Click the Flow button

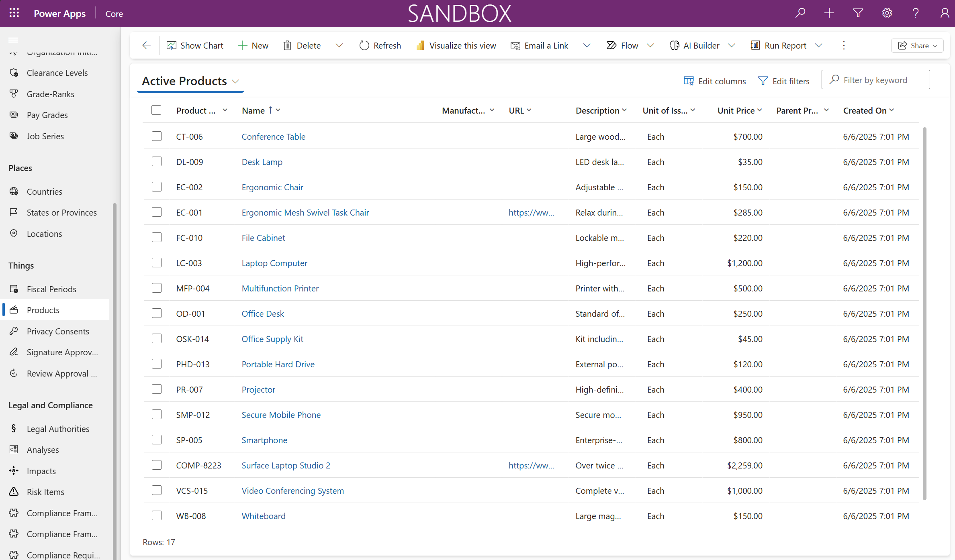click(x=622, y=45)
